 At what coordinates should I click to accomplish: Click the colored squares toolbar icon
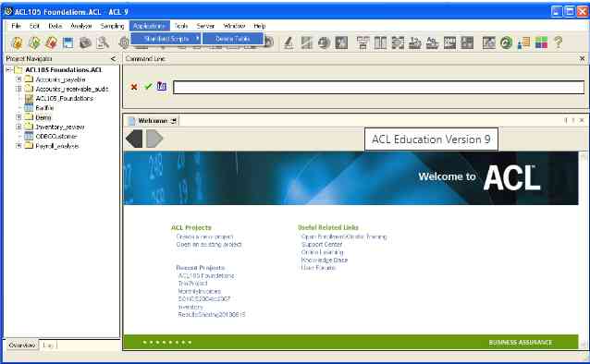541,42
